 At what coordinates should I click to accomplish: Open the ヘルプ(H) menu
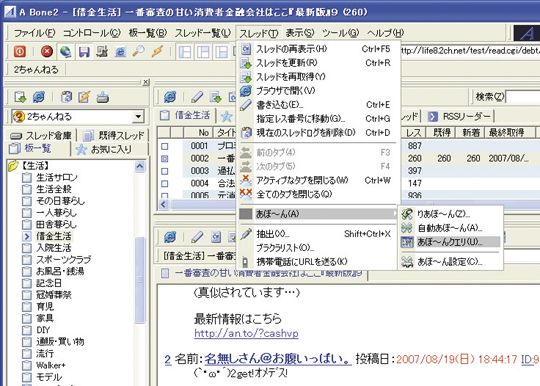[x=385, y=33]
